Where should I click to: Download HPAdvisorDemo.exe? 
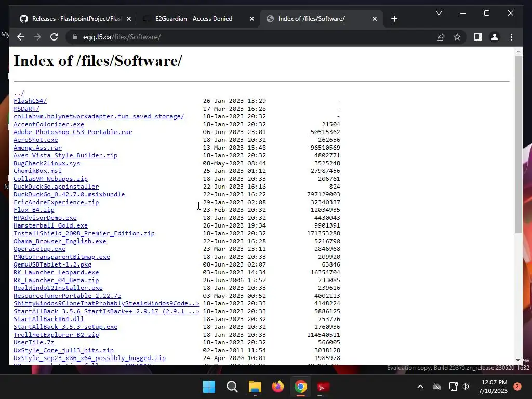45,218
